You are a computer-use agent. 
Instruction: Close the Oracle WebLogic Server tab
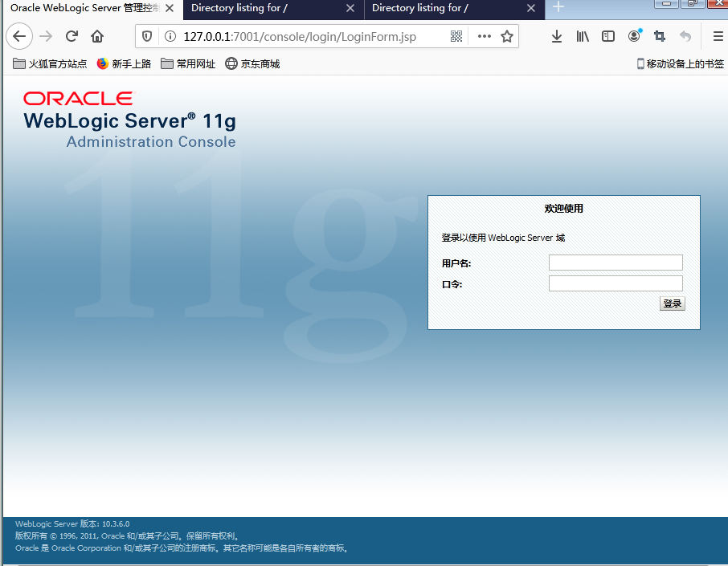(x=170, y=8)
